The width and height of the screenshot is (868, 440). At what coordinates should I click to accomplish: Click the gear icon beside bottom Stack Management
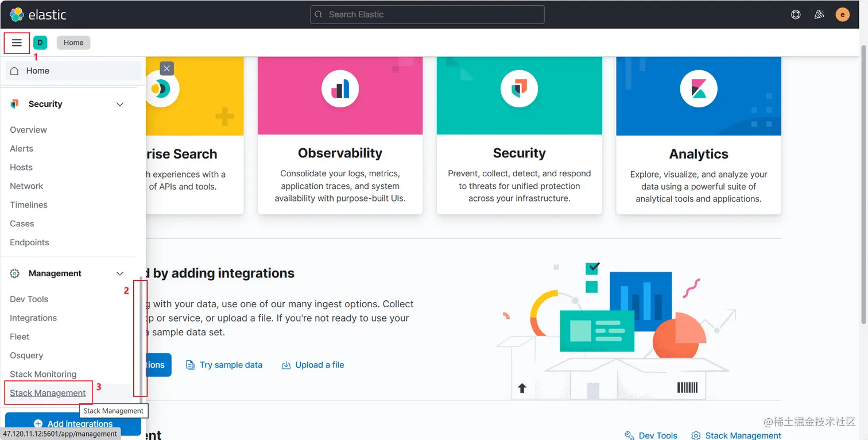click(696, 435)
